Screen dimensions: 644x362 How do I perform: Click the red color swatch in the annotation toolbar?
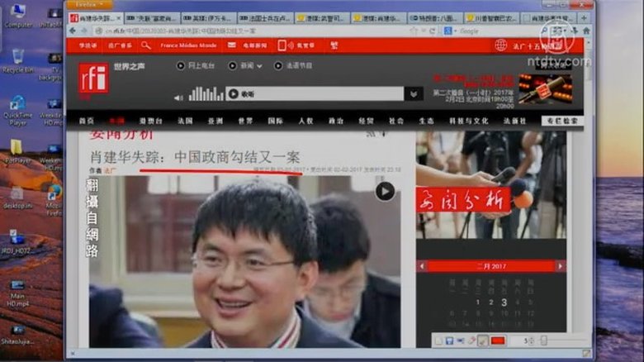coord(497,341)
